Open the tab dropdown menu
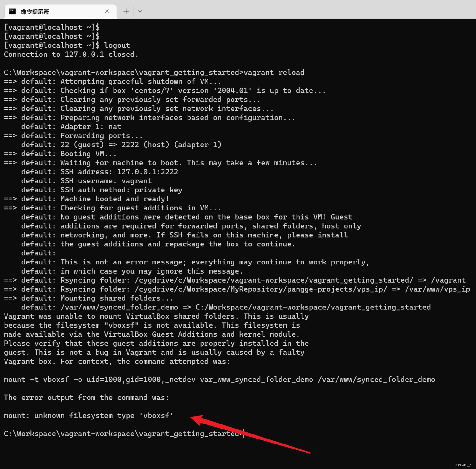476x469 pixels. [140, 11]
